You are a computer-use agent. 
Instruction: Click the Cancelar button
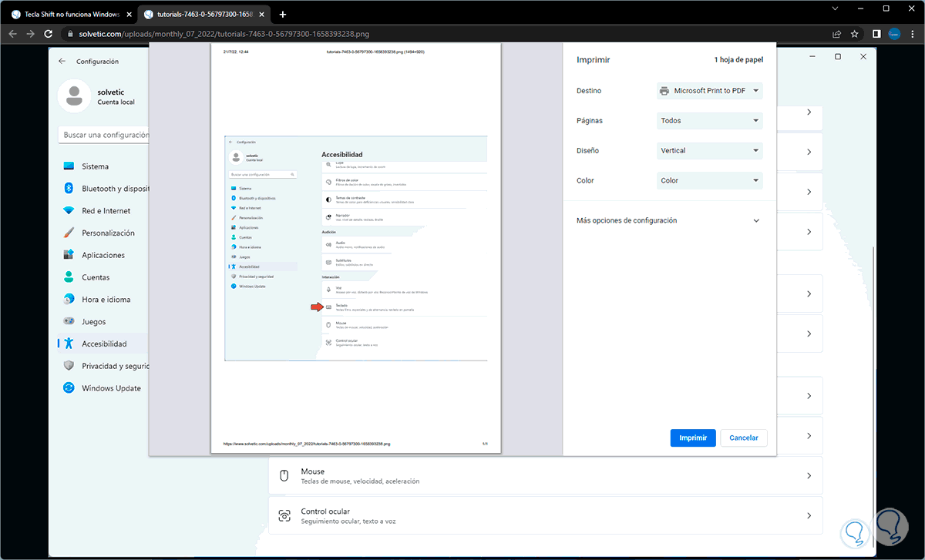744,438
